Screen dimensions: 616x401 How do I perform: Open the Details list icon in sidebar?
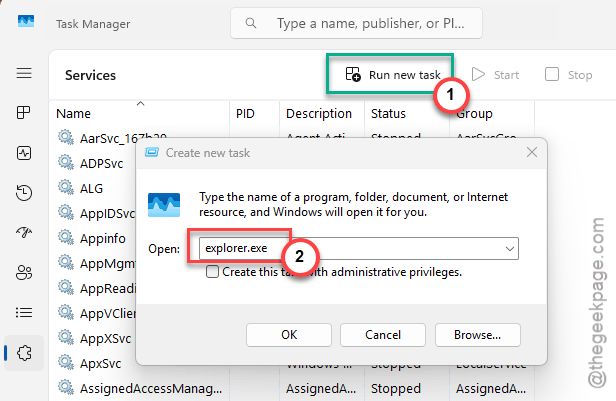click(x=24, y=313)
